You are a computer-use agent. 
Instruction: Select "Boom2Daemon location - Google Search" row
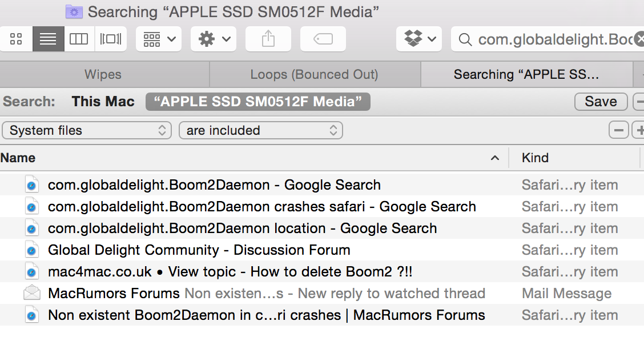[322, 228]
